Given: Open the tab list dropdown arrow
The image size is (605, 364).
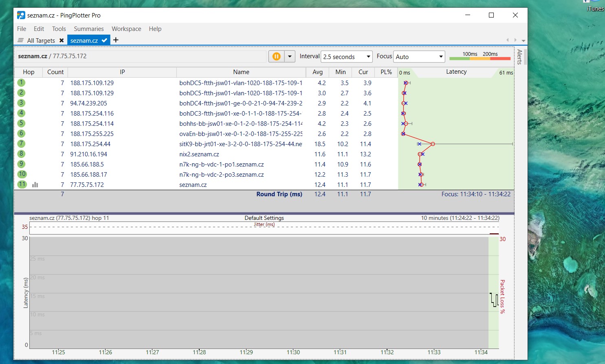Looking at the screenshot, I should coord(523,40).
